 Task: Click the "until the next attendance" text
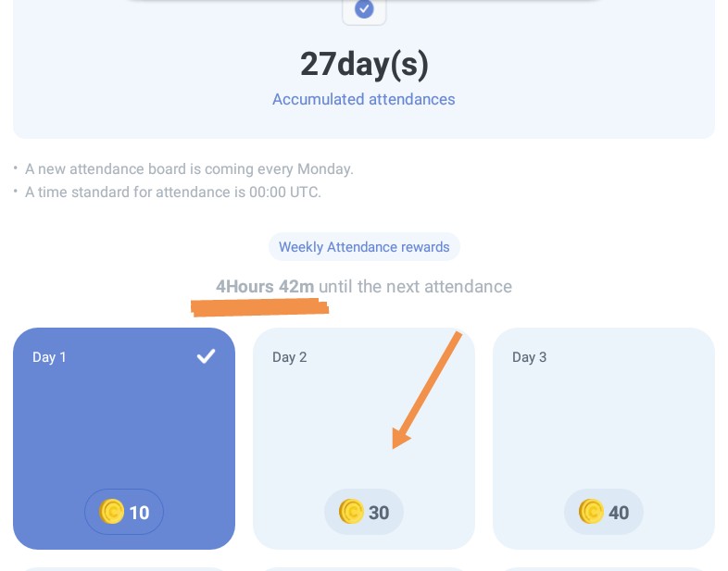(x=415, y=287)
